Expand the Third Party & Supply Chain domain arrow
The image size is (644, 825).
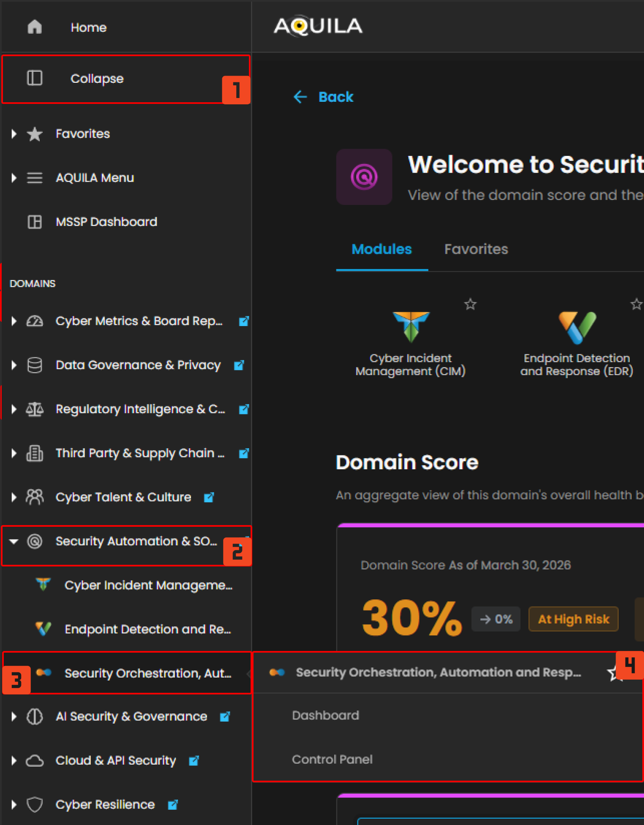(14, 453)
